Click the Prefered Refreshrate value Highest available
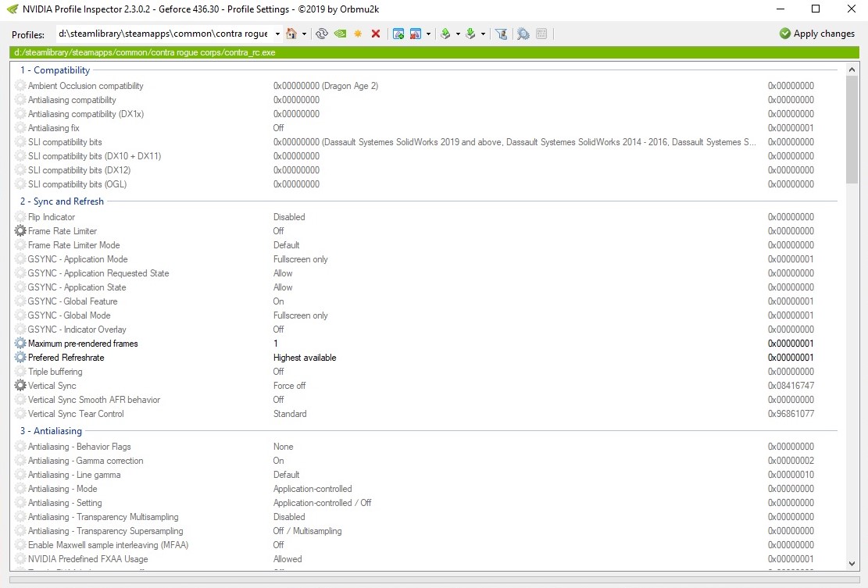This screenshot has width=868, height=588. [x=305, y=358]
